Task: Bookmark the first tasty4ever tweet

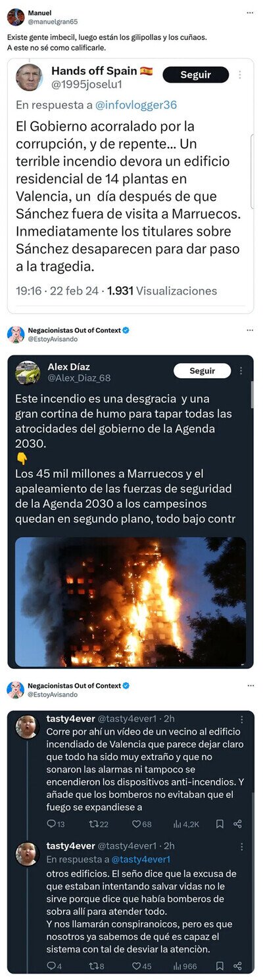Action: tap(220, 824)
